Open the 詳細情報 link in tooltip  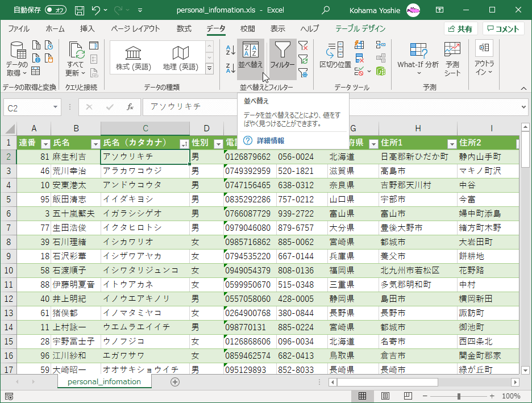[270, 140]
